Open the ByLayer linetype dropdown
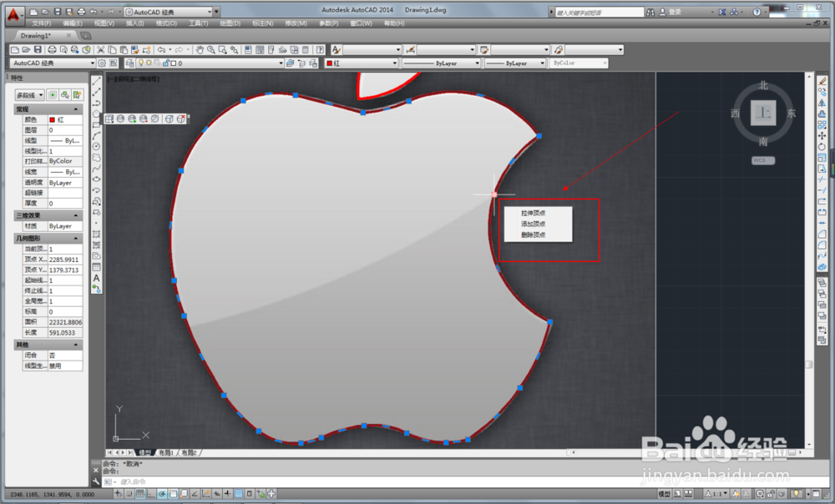 point(442,63)
